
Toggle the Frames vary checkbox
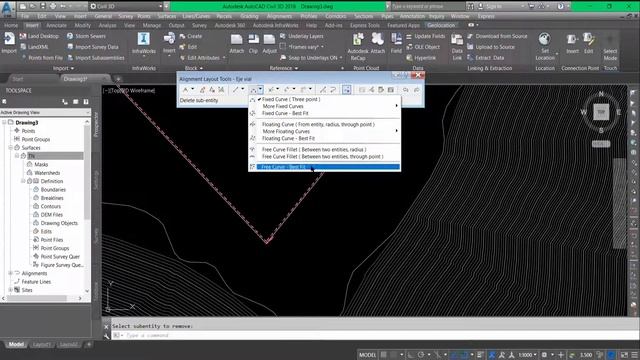click(282, 47)
